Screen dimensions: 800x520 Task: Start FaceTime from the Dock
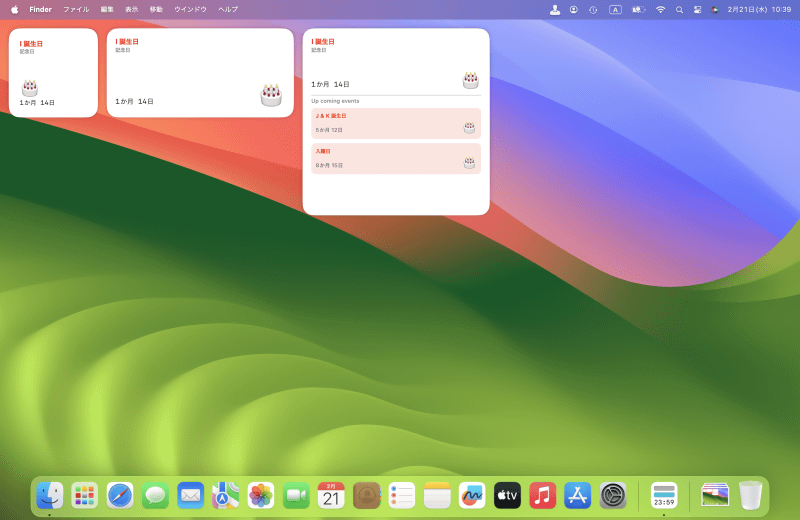(296, 495)
